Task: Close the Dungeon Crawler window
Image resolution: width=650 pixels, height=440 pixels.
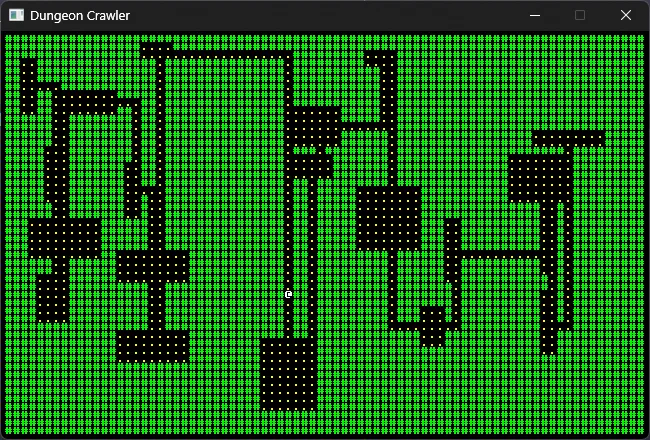Action: pos(626,15)
